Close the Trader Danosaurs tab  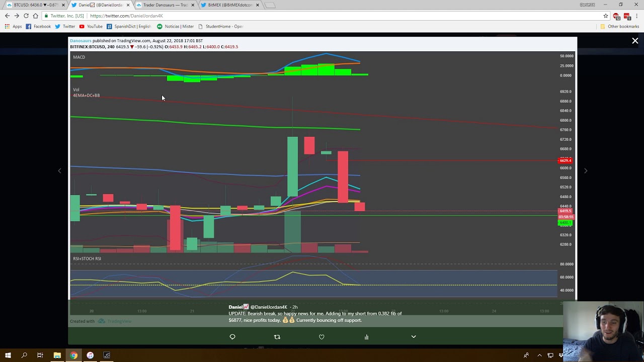pyautogui.click(x=193, y=5)
